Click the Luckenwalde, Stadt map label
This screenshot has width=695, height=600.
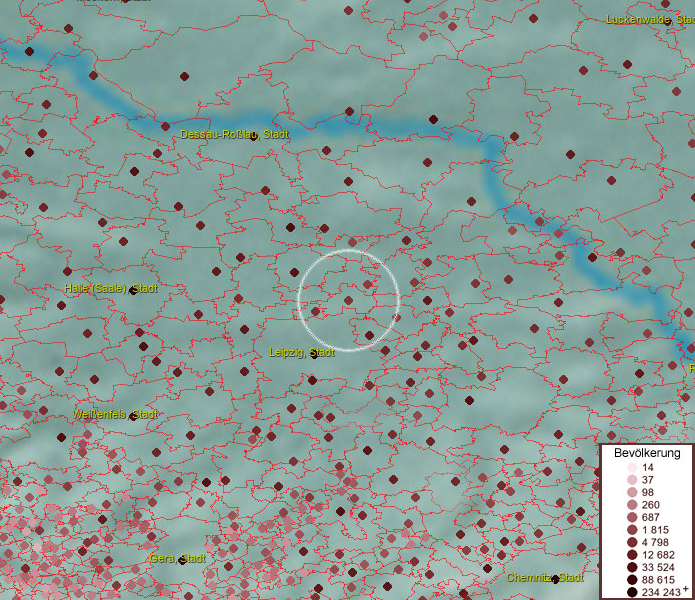[x=650, y=19]
